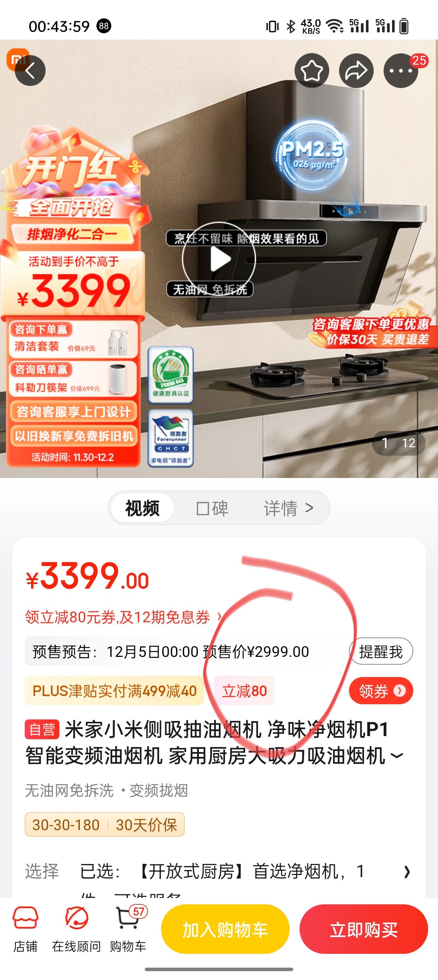Open 在线顾问 customer service icon

[x=76, y=929]
